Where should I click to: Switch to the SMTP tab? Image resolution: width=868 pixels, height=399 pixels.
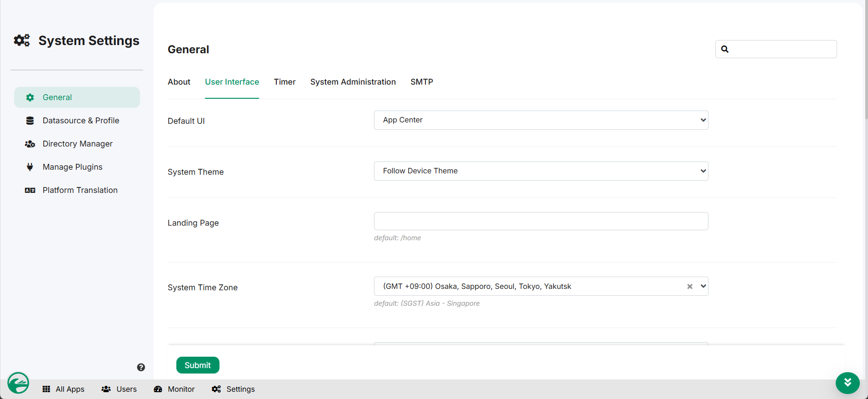(x=421, y=82)
